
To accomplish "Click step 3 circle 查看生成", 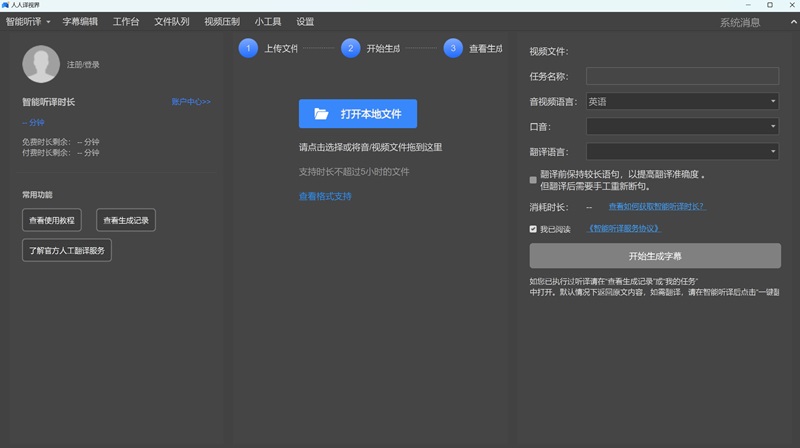I will [x=452, y=48].
